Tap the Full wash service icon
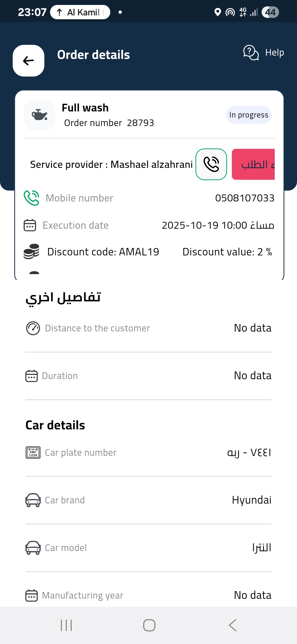 [x=40, y=115]
